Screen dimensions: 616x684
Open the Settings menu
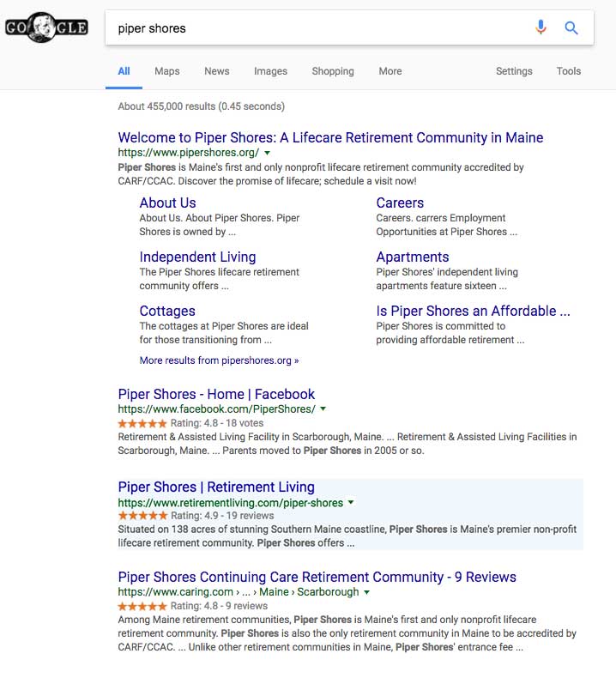point(514,71)
